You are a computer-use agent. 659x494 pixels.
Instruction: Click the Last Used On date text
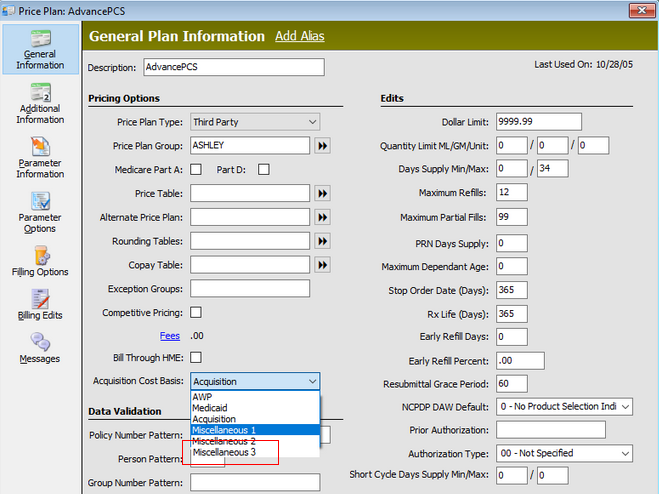pyautogui.click(x=583, y=64)
